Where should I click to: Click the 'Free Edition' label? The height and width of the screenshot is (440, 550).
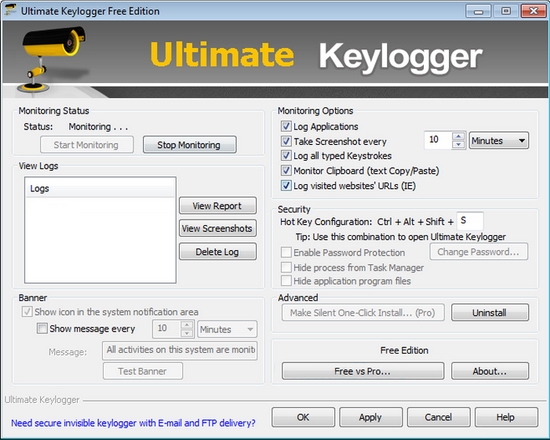pos(404,350)
